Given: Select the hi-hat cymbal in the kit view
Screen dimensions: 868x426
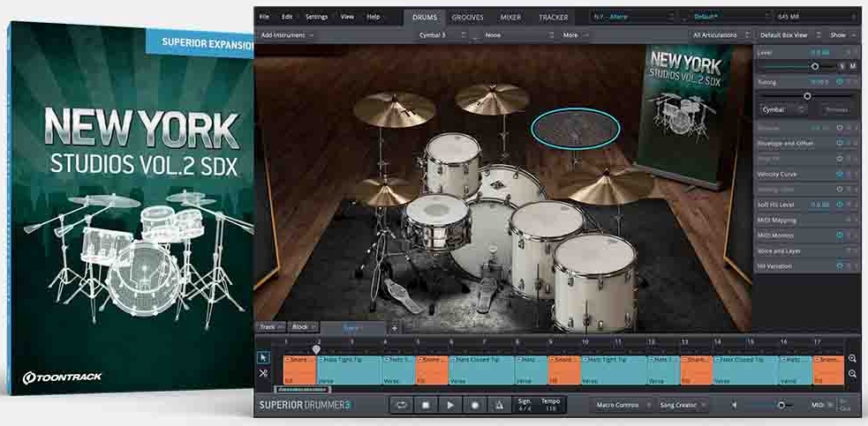Looking at the screenshot, I should pos(385,191).
